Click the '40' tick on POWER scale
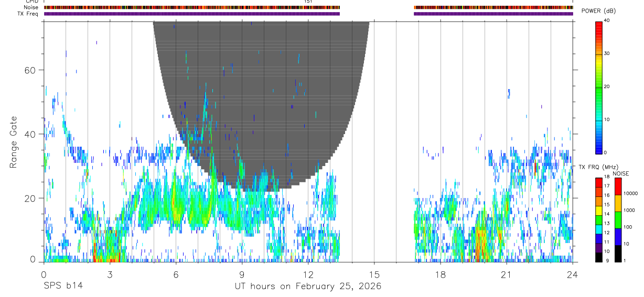This screenshot has width=644, height=297. (x=607, y=20)
